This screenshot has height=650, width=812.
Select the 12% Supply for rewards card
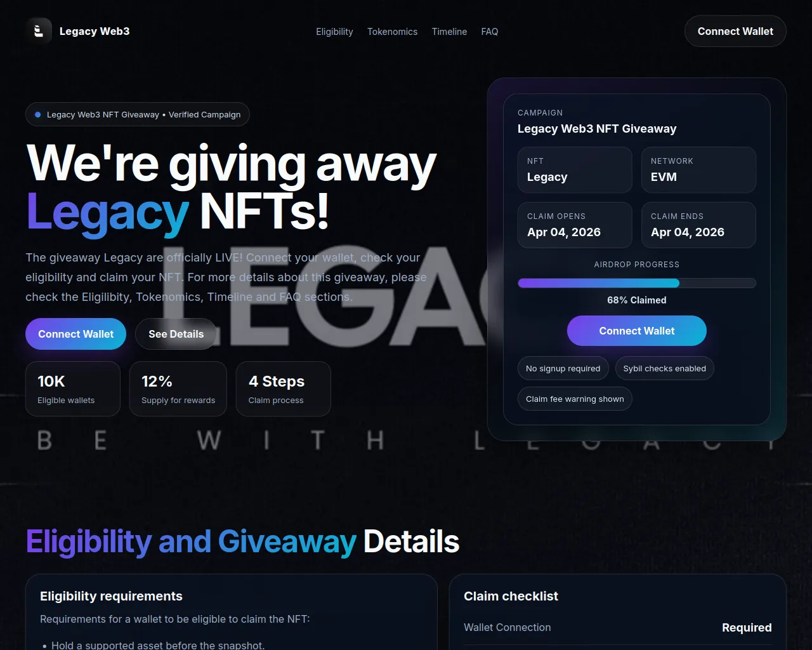click(x=178, y=389)
